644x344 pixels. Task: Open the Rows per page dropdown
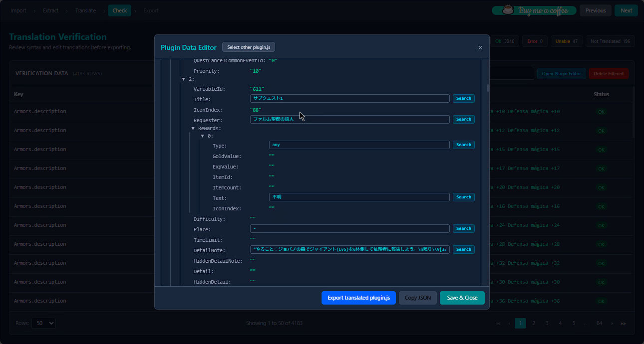click(43, 323)
